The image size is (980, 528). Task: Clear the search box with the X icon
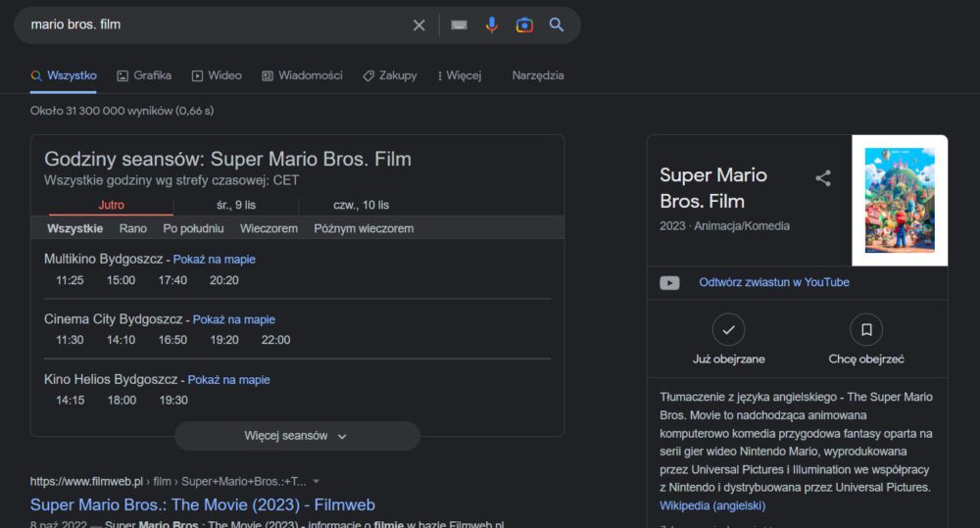(x=419, y=24)
